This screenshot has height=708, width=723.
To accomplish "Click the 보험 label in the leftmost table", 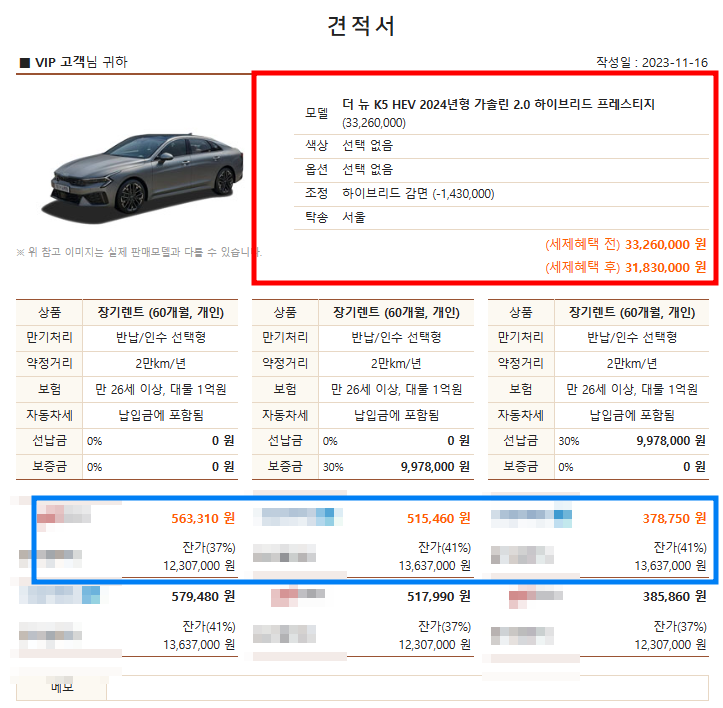I will 49,390.
